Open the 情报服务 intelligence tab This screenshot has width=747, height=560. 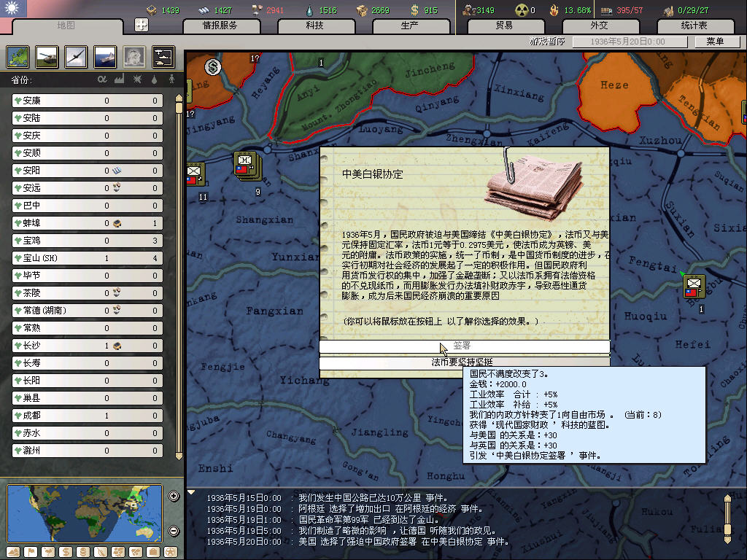point(221,26)
